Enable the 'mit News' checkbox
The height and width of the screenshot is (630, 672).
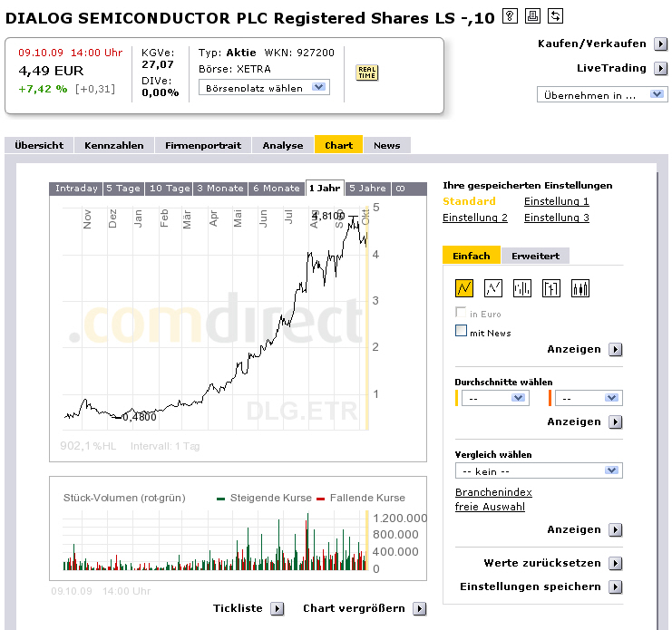[x=461, y=331]
